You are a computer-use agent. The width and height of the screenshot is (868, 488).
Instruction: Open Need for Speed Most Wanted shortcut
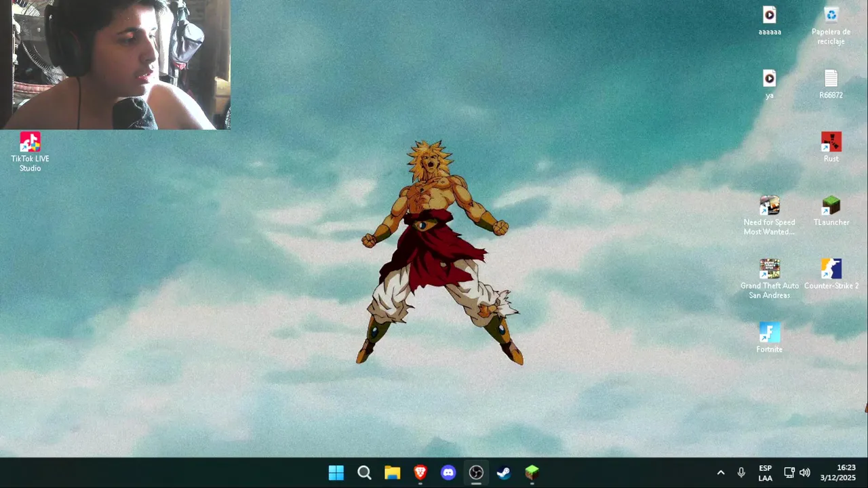[x=770, y=216]
